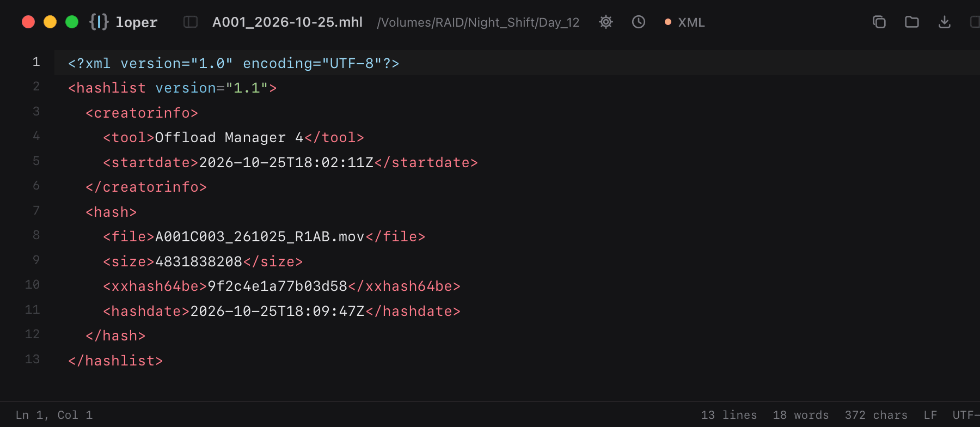Click the copy document icon
The height and width of the screenshot is (427, 980).
tap(879, 22)
